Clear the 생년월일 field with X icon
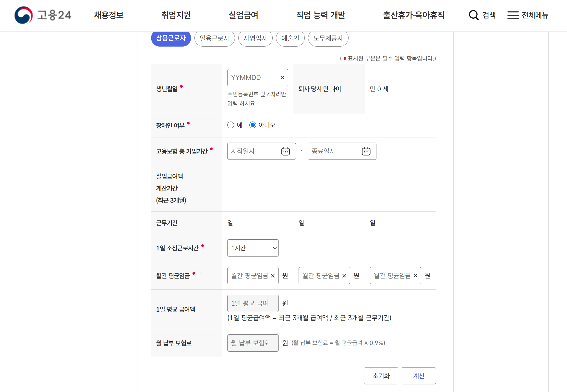The image size is (567, 392). point(282,78)
